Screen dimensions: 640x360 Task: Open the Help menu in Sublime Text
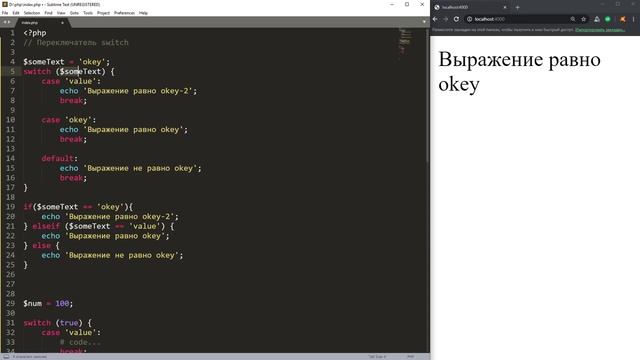[x=143, y=13]
